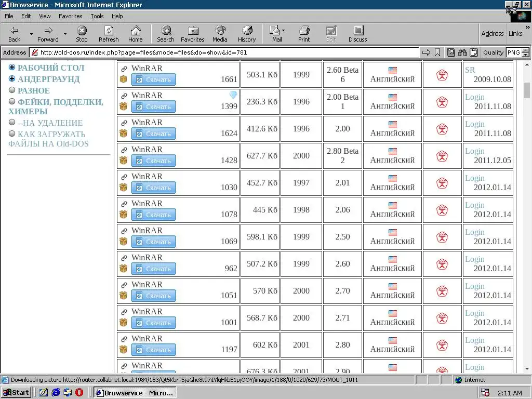Click link icon of WinRAR 2.80 row
The height and width of the screenshot is (399, 532).
click(x=124, y=339)
